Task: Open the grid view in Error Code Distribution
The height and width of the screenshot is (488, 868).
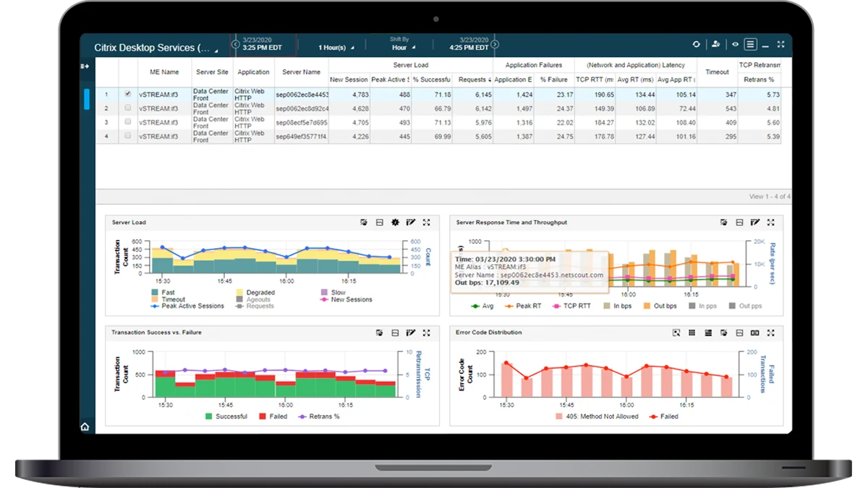Action: coord(692,333)
